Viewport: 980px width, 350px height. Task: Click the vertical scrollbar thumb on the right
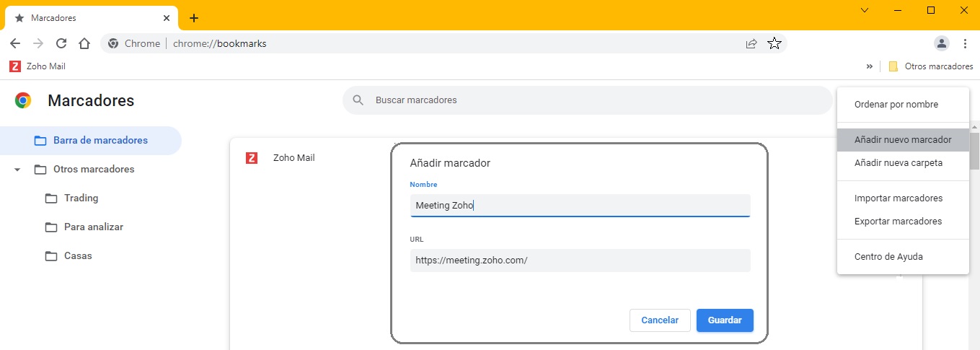(x=974, y=150)
